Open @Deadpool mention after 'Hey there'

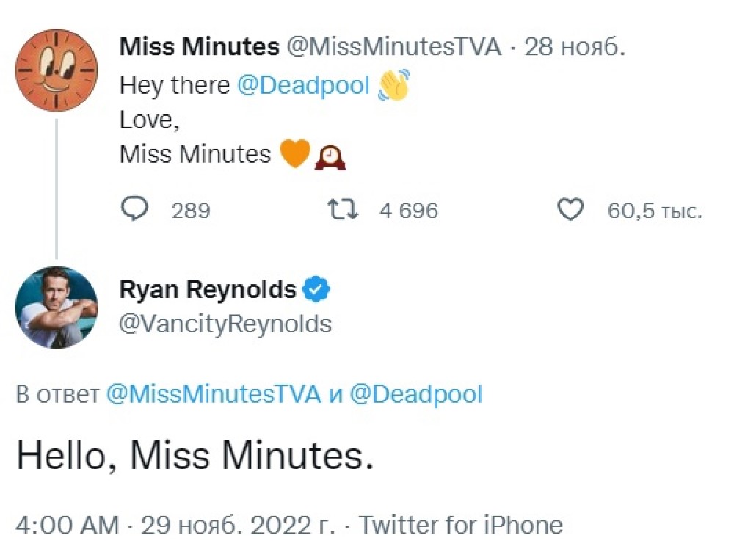point(303,86)
